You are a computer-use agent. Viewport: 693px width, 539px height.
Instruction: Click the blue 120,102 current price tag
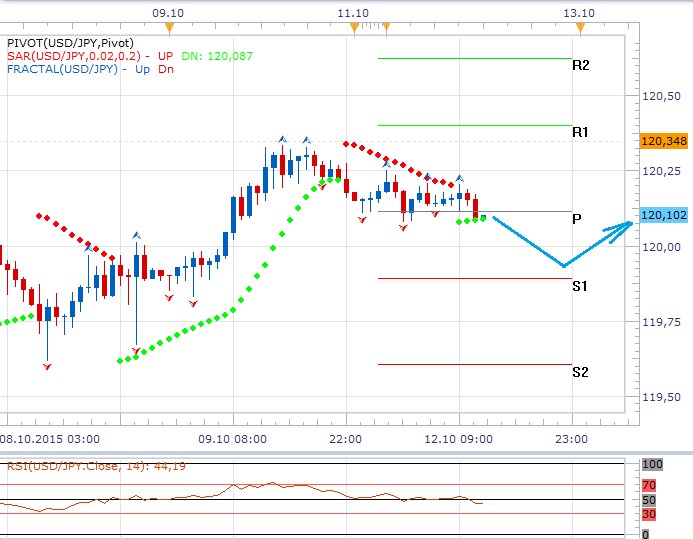(661, 214)
